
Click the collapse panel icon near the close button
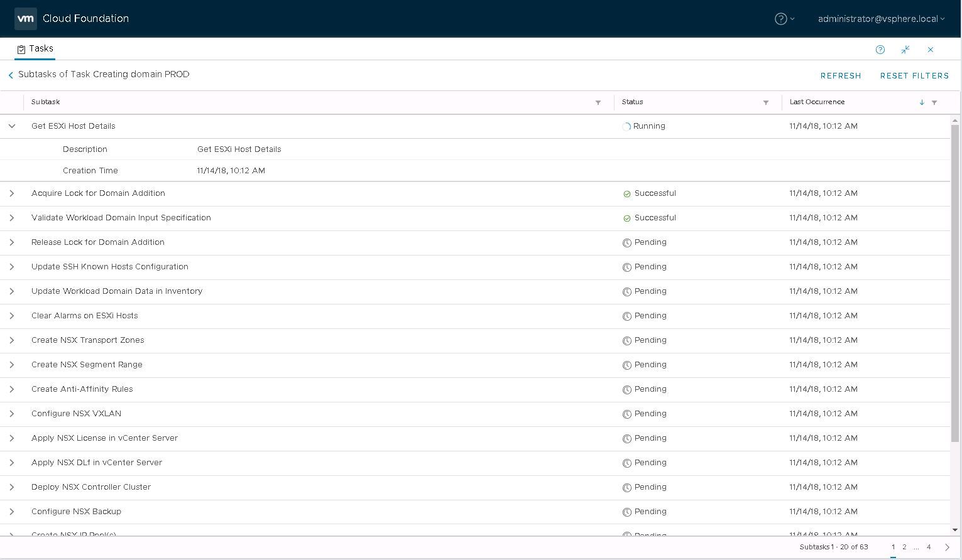point(905,49)
